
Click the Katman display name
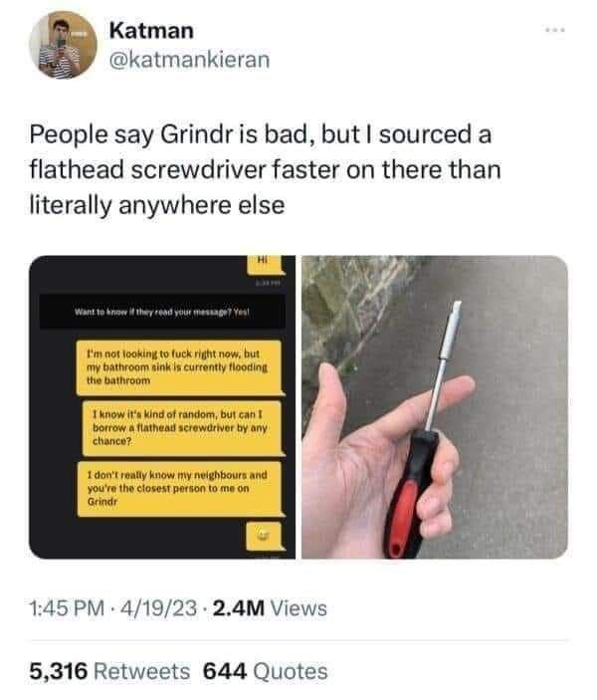(x=151, y=31)
